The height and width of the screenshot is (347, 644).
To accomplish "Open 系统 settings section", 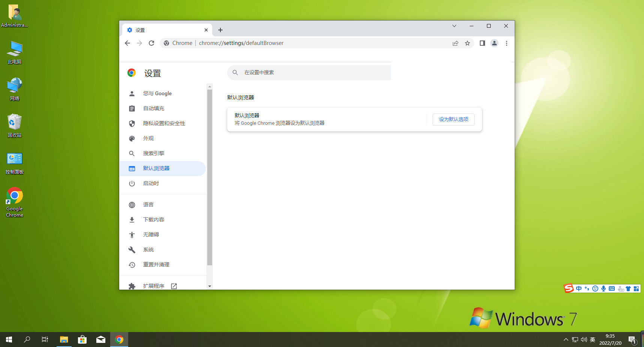I will tap(162, 250).
